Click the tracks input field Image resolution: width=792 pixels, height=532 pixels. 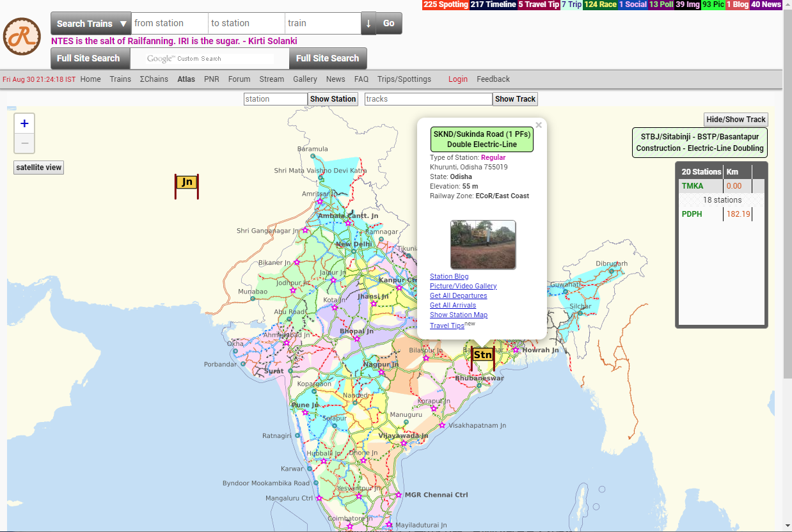click(428, 99)
